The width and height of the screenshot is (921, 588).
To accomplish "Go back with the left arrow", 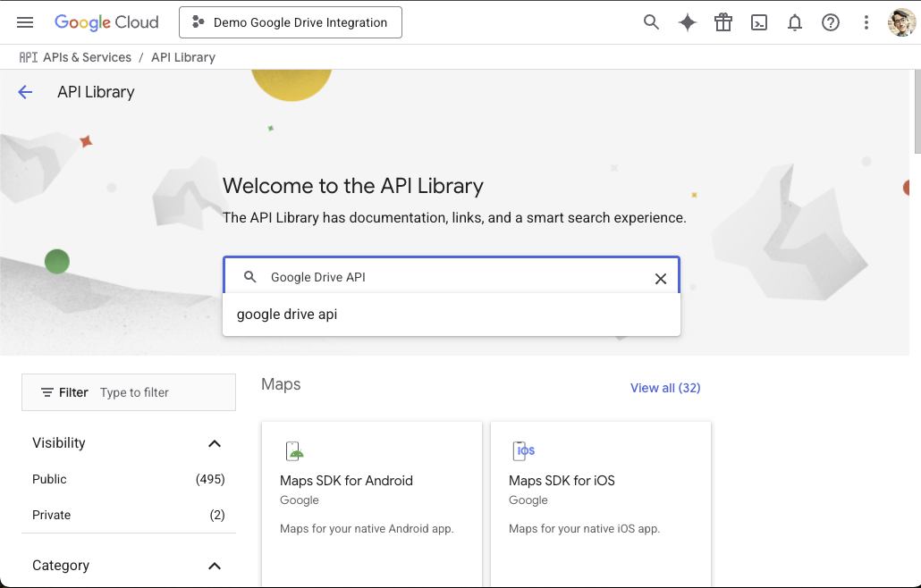I will pos(25,92).
